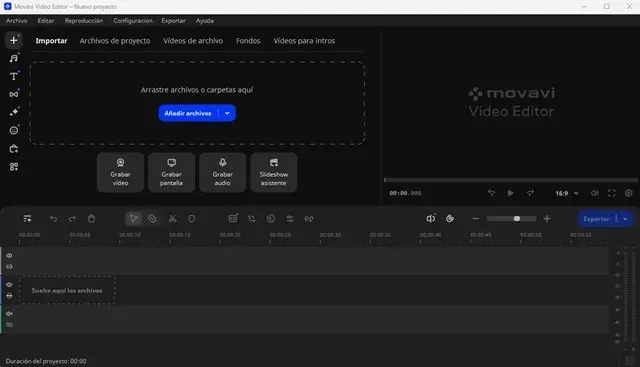This screenshot has width=640, height=367.
Task: Zoom out timeline with minus button
Action: tap(476, 219)
